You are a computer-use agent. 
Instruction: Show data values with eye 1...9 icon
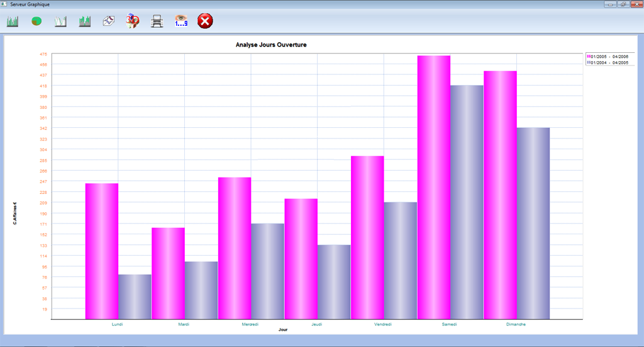tap(181, 22)
